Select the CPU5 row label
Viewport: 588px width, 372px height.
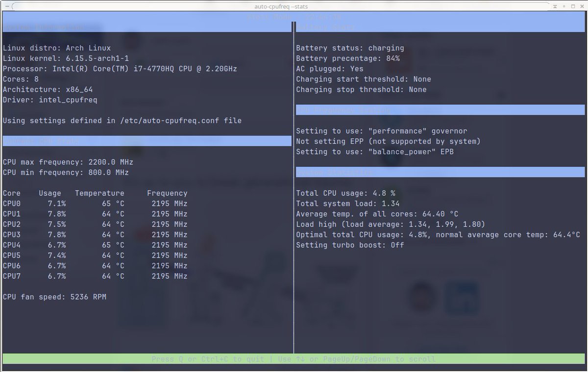(x=12, y=255)
